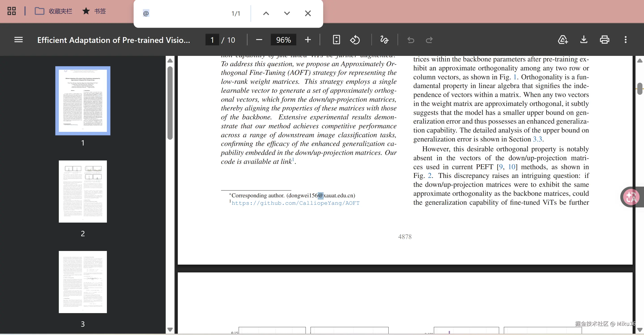Click the zoom out minus button

[x=259, y=40]
